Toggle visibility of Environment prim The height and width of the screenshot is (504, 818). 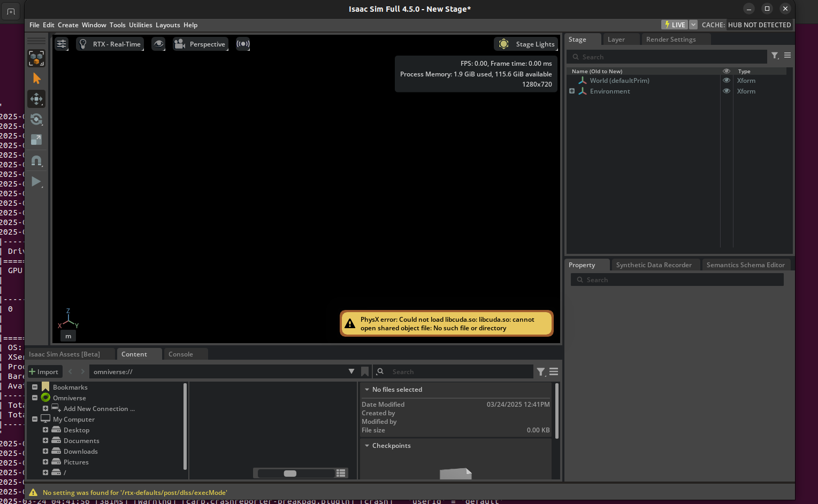[x=727, y=91]
